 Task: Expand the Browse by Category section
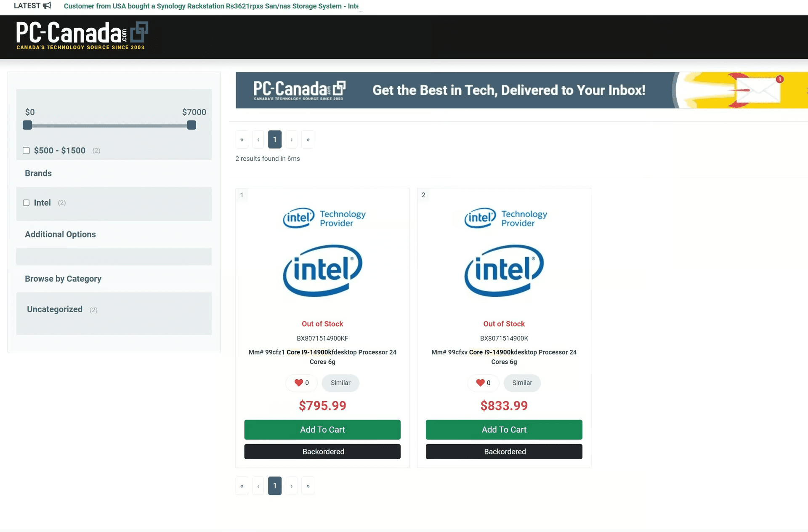click(x=63, y=279)
